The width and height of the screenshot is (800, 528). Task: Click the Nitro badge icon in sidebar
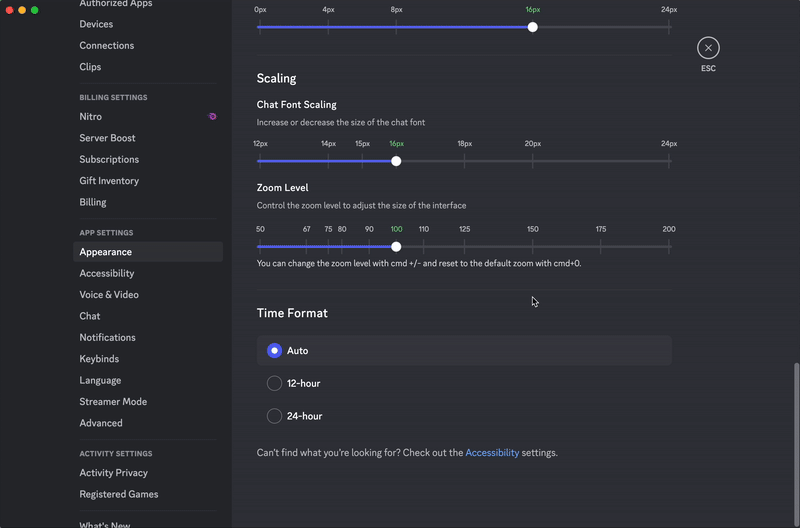pos(212,117)
